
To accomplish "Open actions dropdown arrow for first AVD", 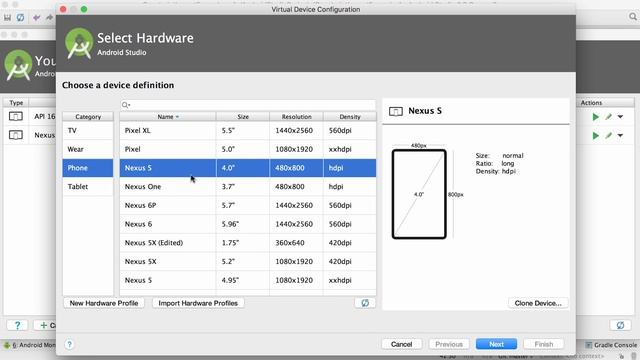I will point(620,117).
